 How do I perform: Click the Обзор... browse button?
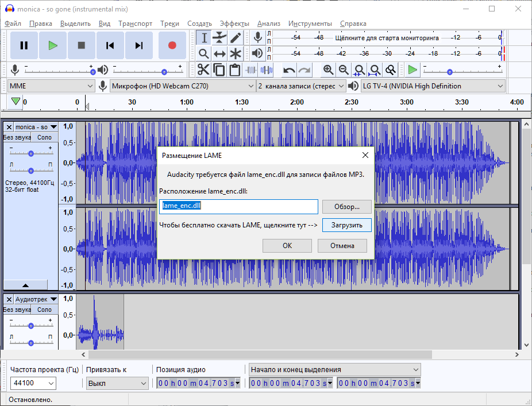347,207
